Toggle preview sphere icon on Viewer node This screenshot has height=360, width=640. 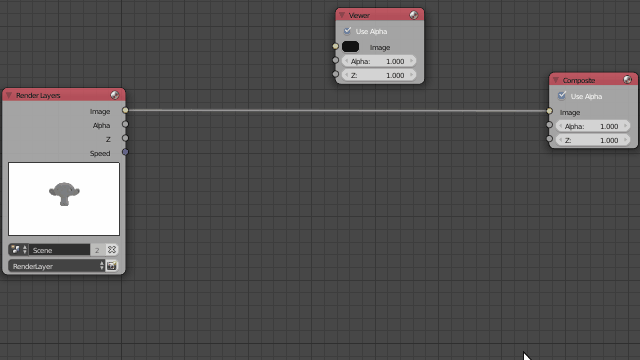click(413, 15)
